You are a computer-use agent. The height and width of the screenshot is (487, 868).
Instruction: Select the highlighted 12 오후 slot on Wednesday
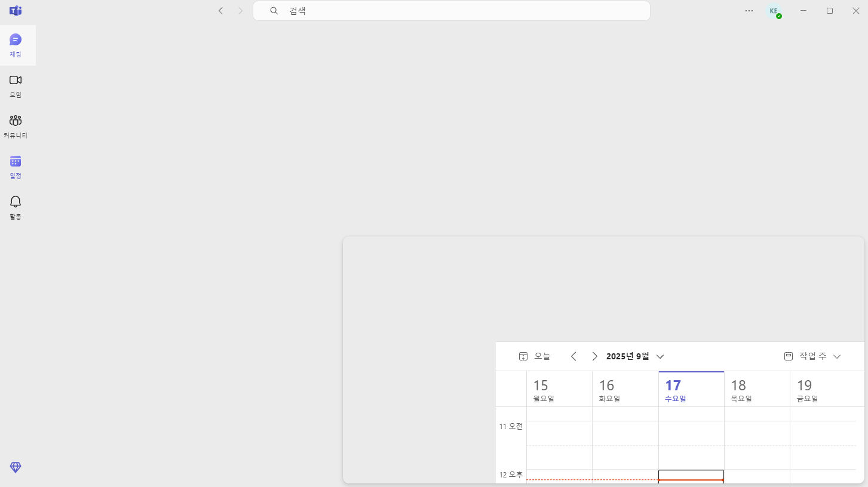pyautogui.click(x=691, y=476)
